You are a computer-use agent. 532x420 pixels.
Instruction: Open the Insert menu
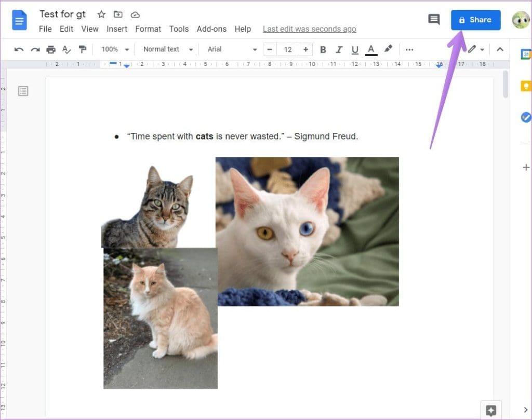[x=117, y=29]
